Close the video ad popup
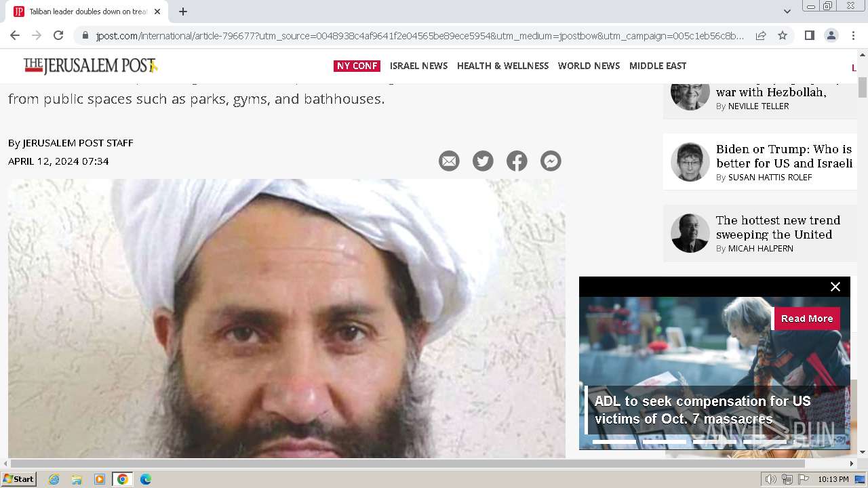Screen dimensions: 868x488 835,287
